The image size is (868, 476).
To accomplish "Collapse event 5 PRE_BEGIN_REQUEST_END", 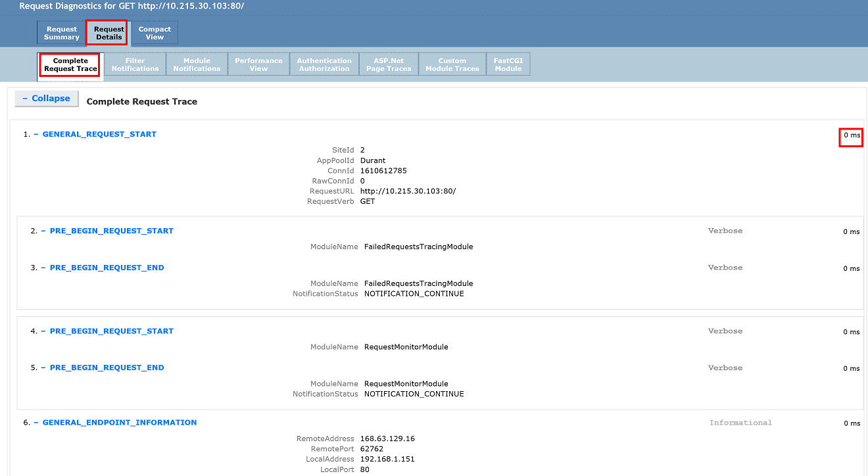I will [107, 368].
